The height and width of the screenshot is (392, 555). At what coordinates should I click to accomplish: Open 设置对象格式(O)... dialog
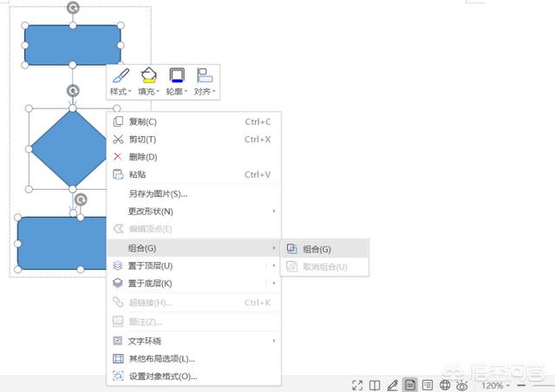[x=163, y=376]
